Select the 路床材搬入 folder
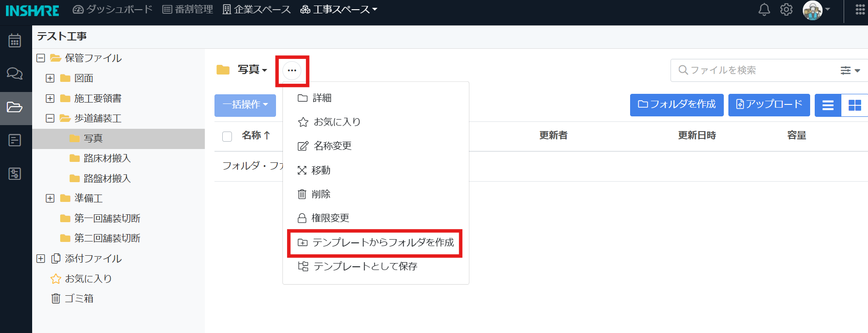This screenshot has height=333, width=868. pyautogui.click(x=107, y=158)
